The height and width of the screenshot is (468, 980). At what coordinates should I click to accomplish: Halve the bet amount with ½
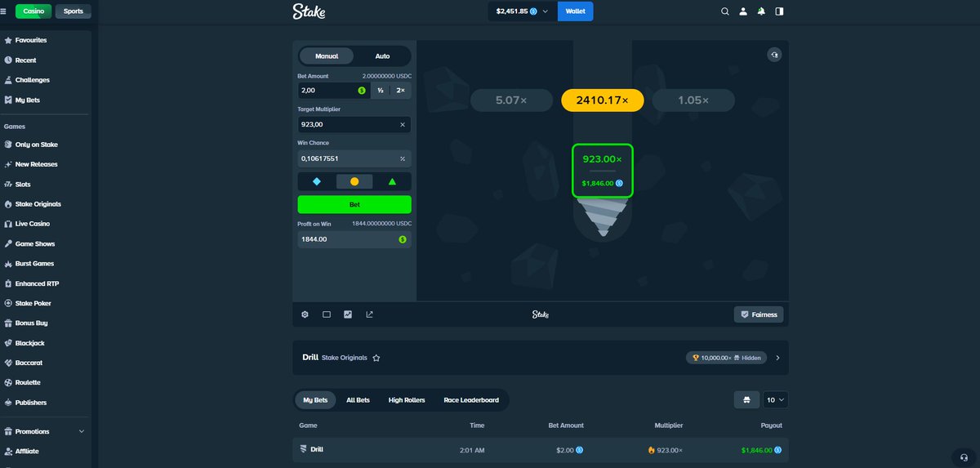point(380,91)
